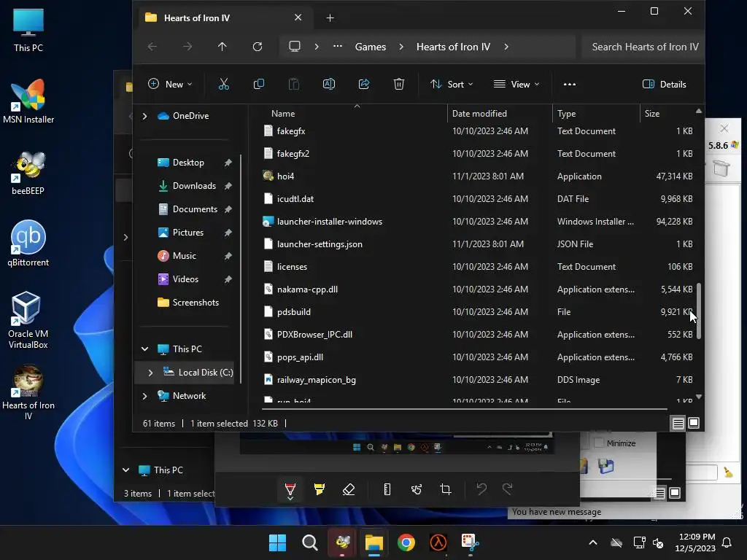Image resolution: width=747 pixels, height=560 pixels.
Task: Sort by Type column header
Action: click(x=566, y=113)
